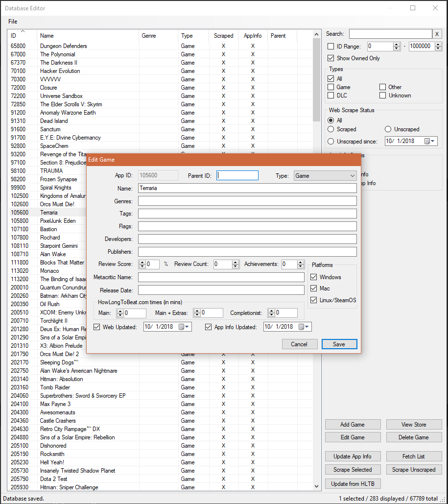Click the Update from HLTB button

point(353,483)
